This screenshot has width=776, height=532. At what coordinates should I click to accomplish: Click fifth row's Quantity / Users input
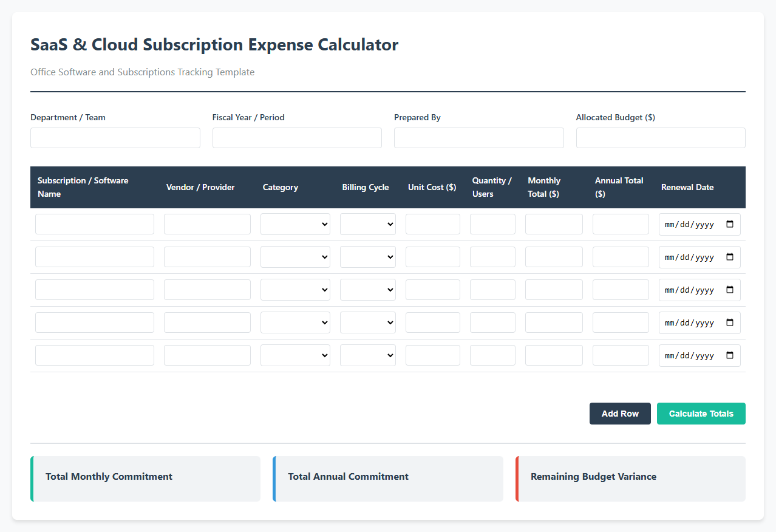(492, 355)
